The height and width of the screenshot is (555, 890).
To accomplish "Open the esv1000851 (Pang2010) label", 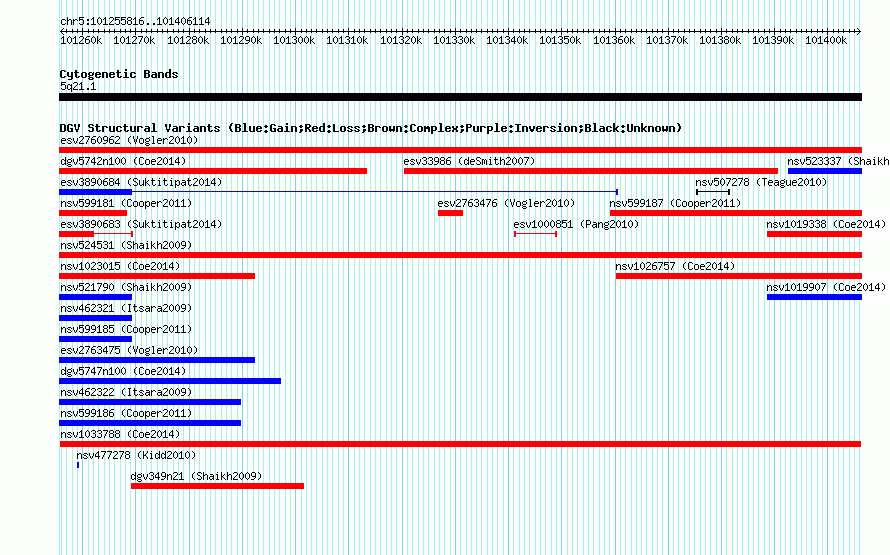I will pos(576,224).
